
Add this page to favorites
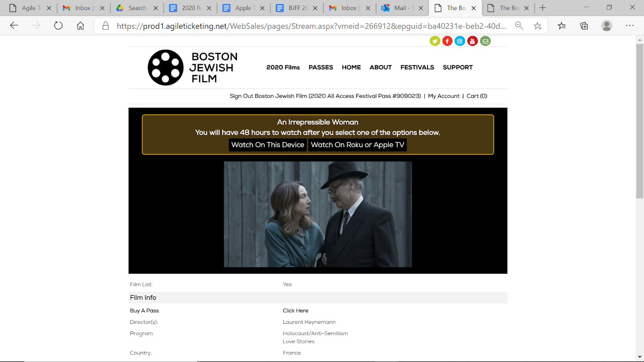click(537, 26)
